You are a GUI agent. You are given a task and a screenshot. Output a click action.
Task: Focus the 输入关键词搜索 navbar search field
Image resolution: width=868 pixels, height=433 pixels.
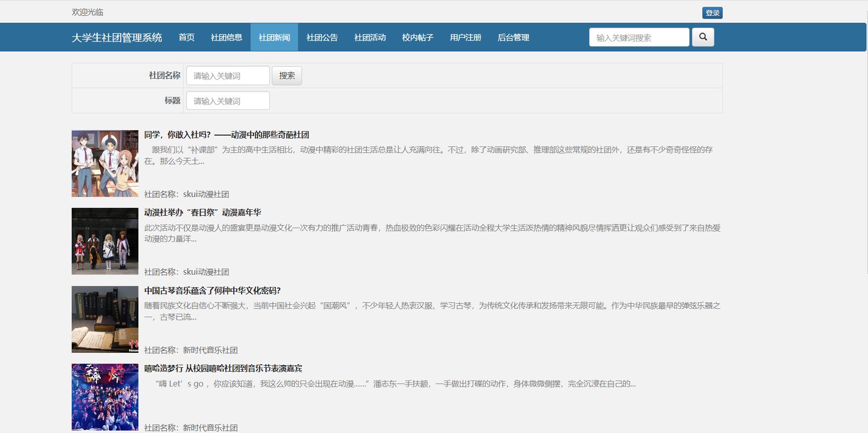(639, 37)
